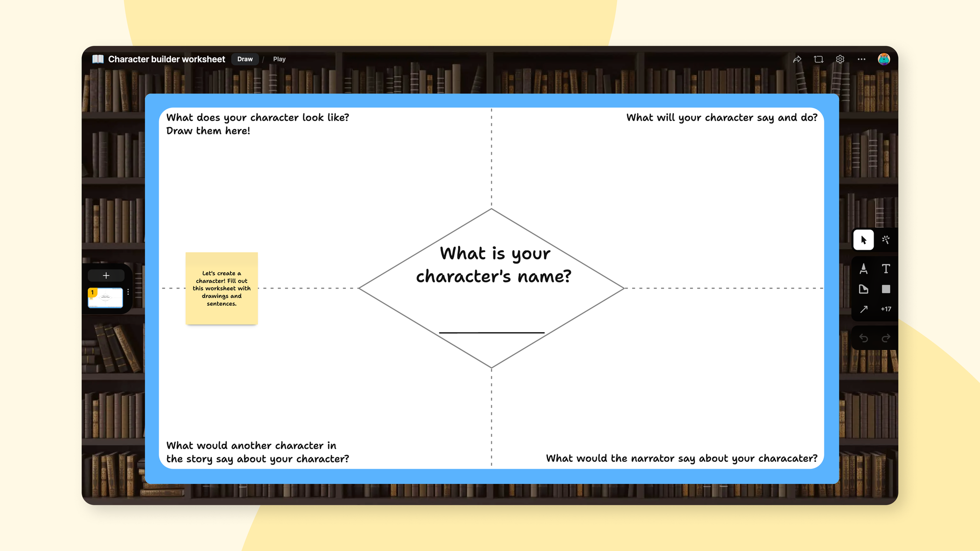The height and width of the screenshot is (551, 980).
Task: Click the add new page (+) button
Action: pyautogui.click(x=106, y=275)
